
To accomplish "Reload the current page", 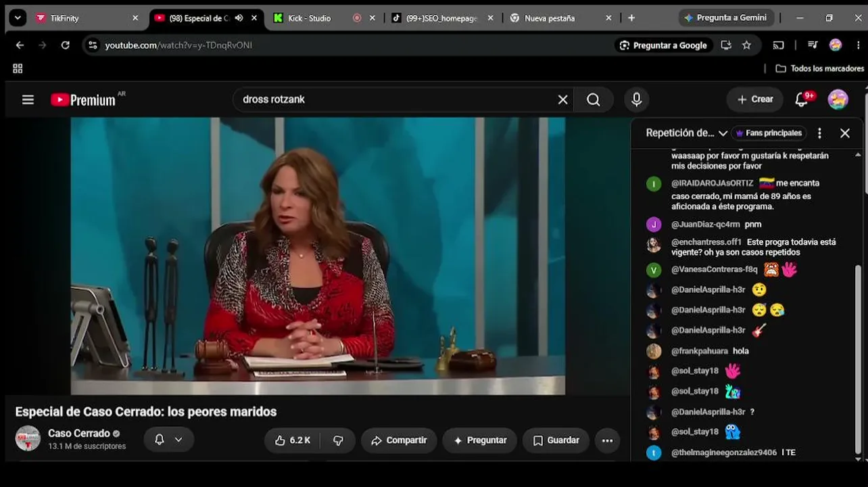I will pos(65,45).
